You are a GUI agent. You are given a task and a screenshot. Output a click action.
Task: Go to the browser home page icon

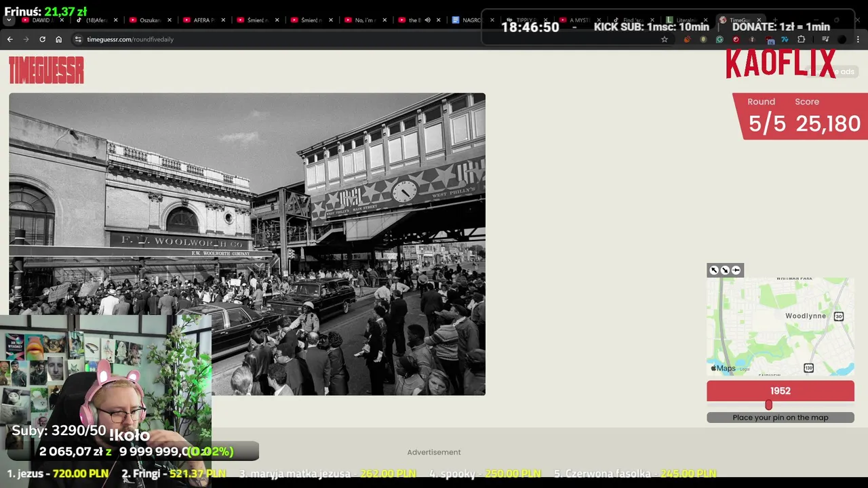(58, 39)
